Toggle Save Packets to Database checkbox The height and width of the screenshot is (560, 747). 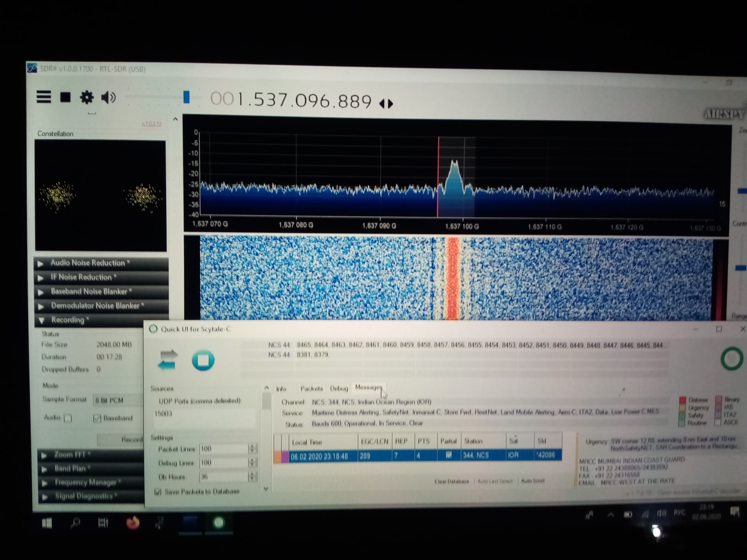[158, 492]
